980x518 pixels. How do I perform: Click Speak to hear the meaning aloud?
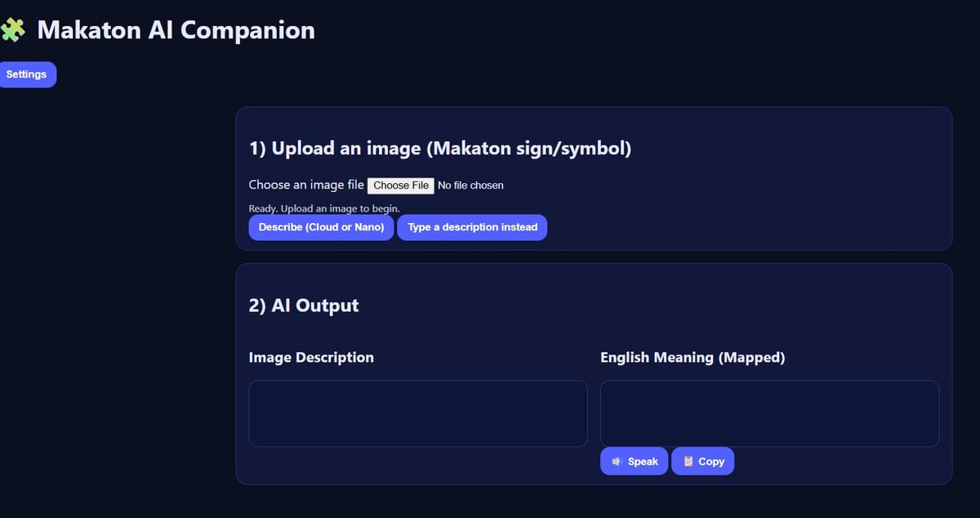tap(634, 461)
